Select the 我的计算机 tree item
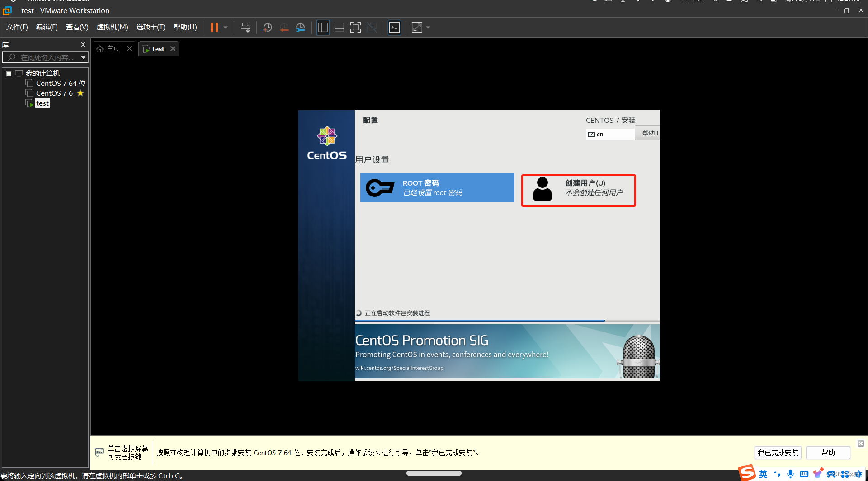The image size is (868, 481). click(x=42, y=74)
